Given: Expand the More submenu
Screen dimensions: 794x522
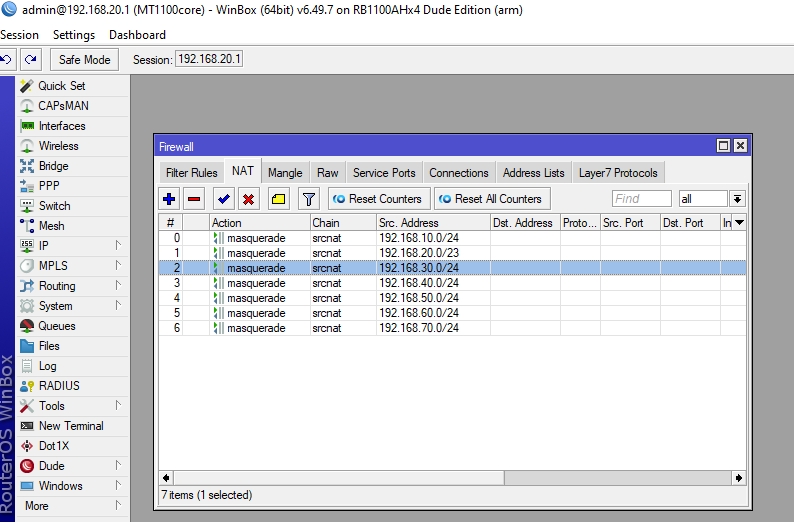Looking at the screenshot, I should point(72,506).
